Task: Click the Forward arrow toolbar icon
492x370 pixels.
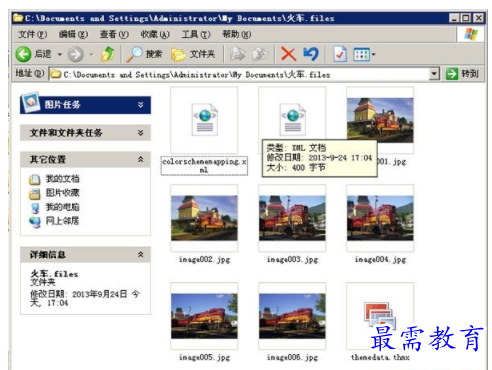Action: 76,54
